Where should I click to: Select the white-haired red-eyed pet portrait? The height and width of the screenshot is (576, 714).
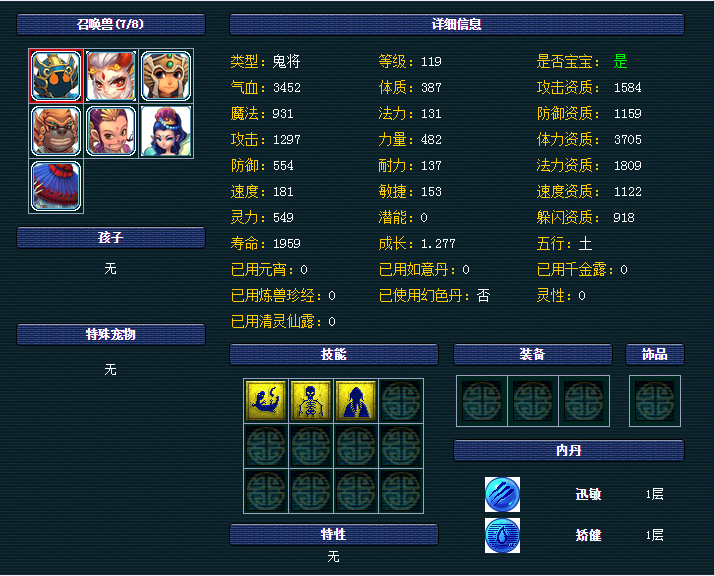111,76
